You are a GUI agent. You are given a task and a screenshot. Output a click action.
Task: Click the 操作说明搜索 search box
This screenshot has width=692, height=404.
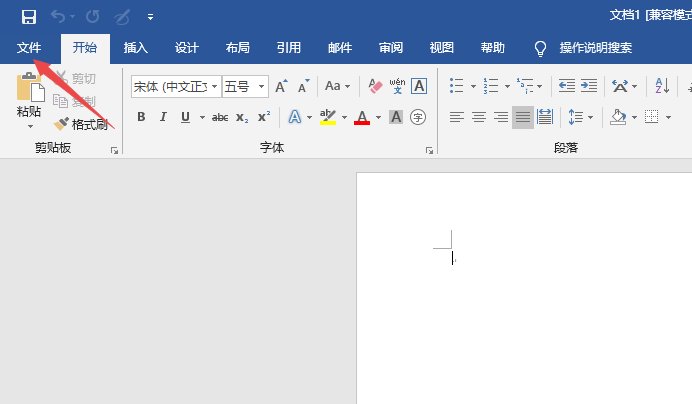coord(595,48)
